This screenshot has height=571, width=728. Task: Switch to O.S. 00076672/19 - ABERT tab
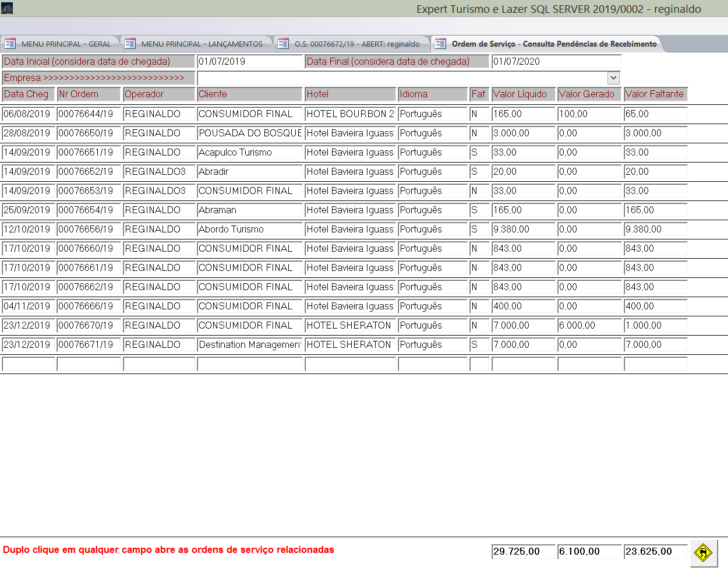pos(356,44)
